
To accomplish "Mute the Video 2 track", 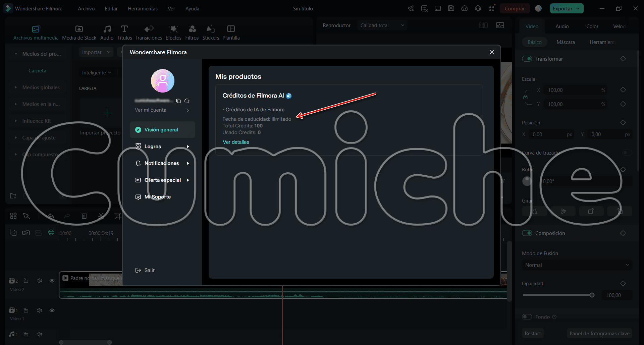I will 39,281.
